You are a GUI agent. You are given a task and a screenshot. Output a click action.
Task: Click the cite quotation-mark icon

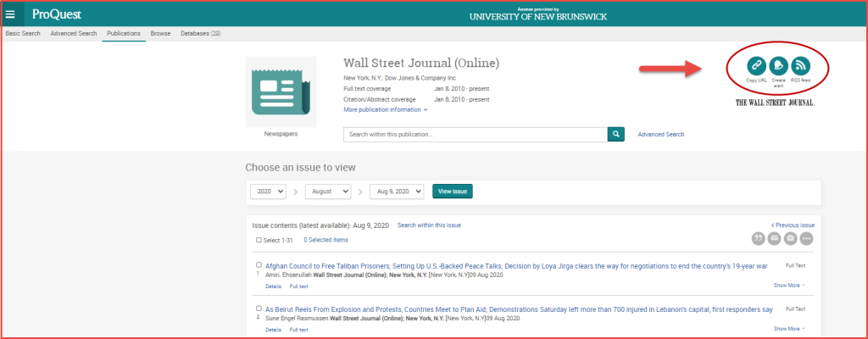(x=759, y=238)
